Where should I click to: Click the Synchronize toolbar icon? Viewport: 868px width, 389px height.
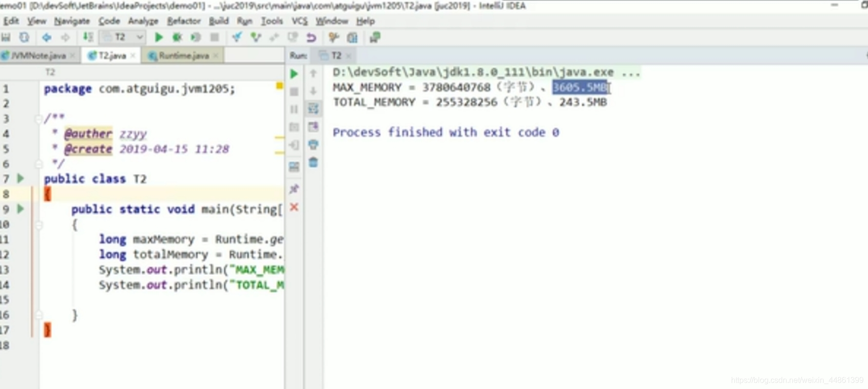tap(24, 38)
